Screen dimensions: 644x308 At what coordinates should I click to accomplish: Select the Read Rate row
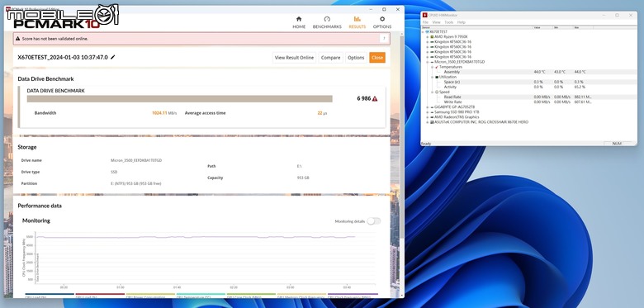[529, 97]
